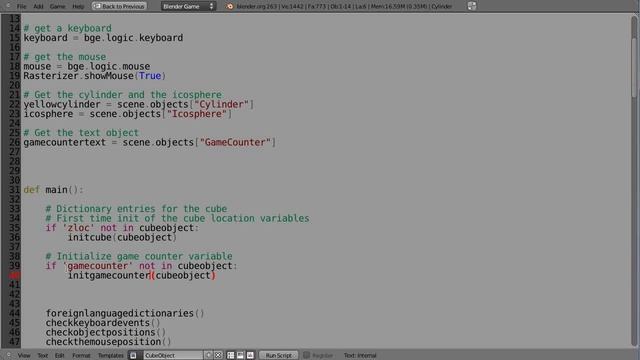Click the Run Script button
The width and height of the screenshot is (640, 360).
(x=279, y=356)
